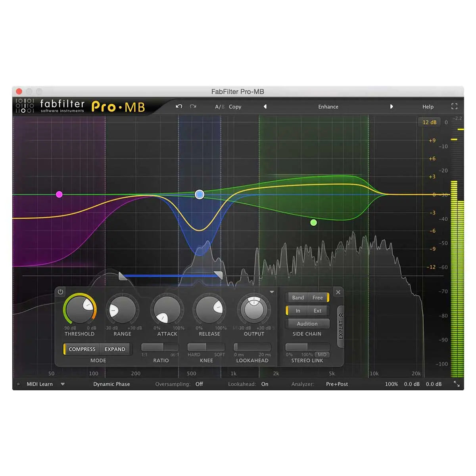Open the Enhance preset menu
The width and height of the screenshot is (476, 476).
[328, 107]
